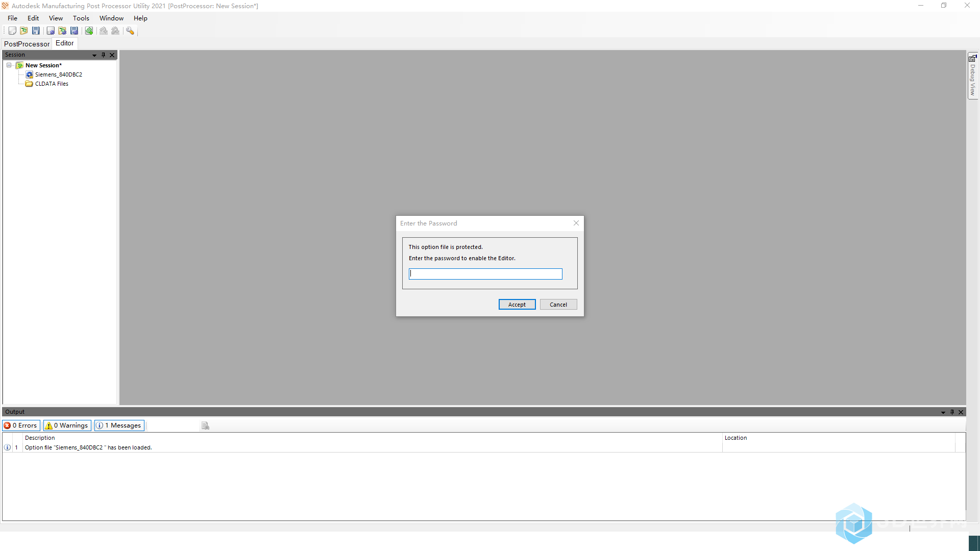The height and width of the screenshot is (551, 980).
Task: Pin the Output panel
Action: click(952, 412)
